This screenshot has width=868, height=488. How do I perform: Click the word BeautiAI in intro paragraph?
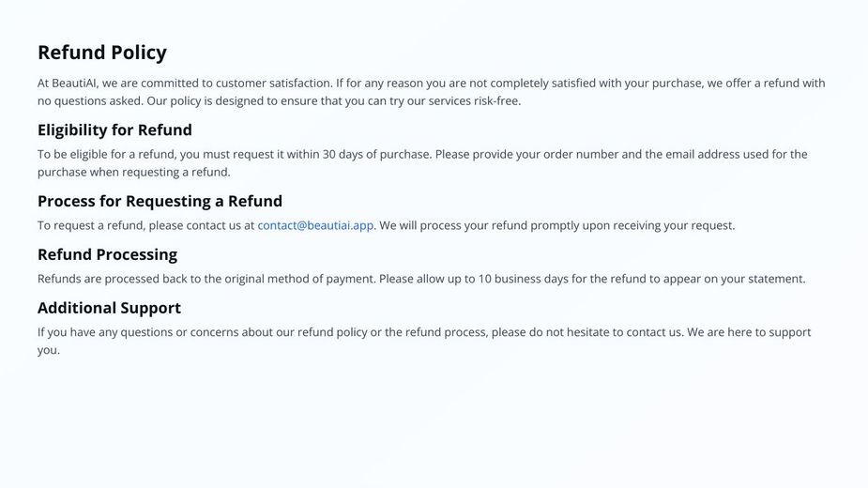coord(75,84)
